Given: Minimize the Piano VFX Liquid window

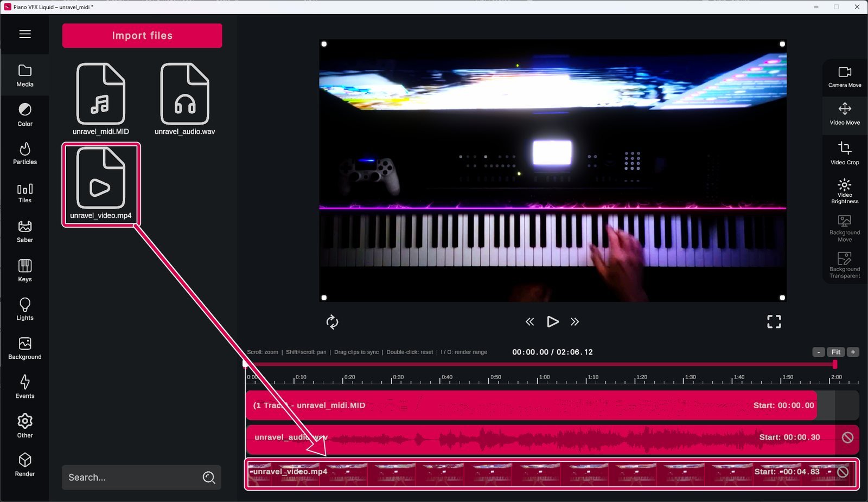Looking at the screenshot, I should (816, 7).
